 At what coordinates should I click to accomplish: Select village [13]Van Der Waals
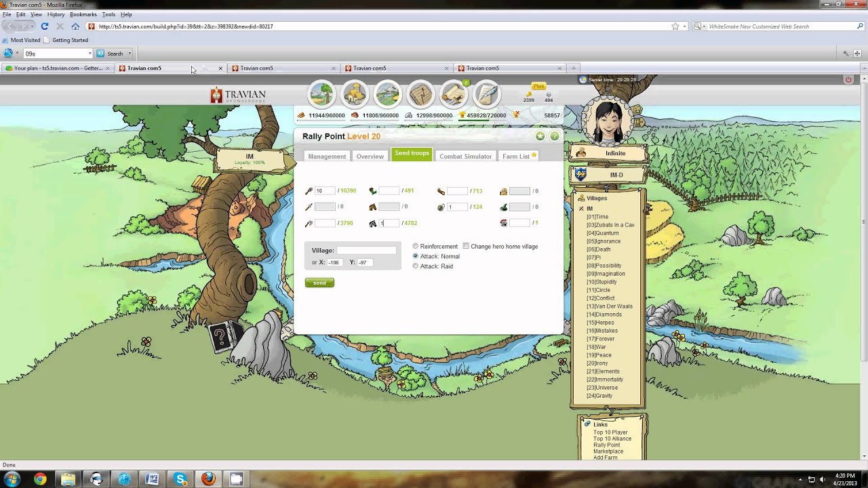pyautogui.click(x=610, y=306)
